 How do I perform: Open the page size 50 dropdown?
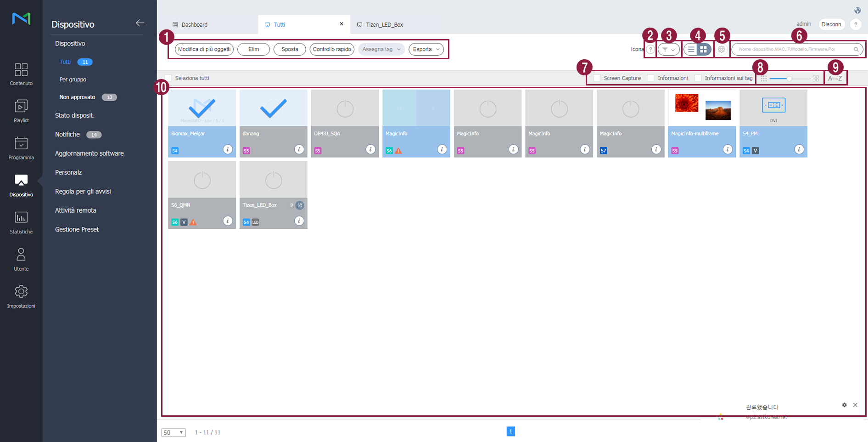(x=174, y=432)
